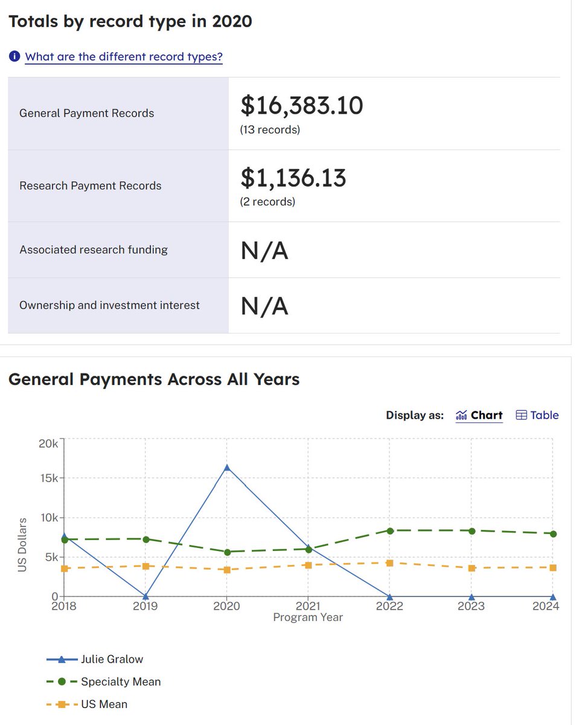
Task: Click the 2023 x-axis label
Action: point(471,606)
